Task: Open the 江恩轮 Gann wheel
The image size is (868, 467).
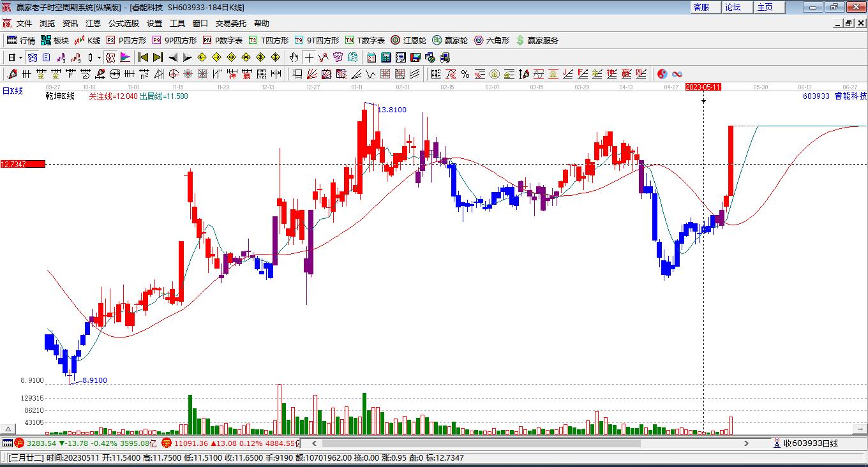Action: 408,40
